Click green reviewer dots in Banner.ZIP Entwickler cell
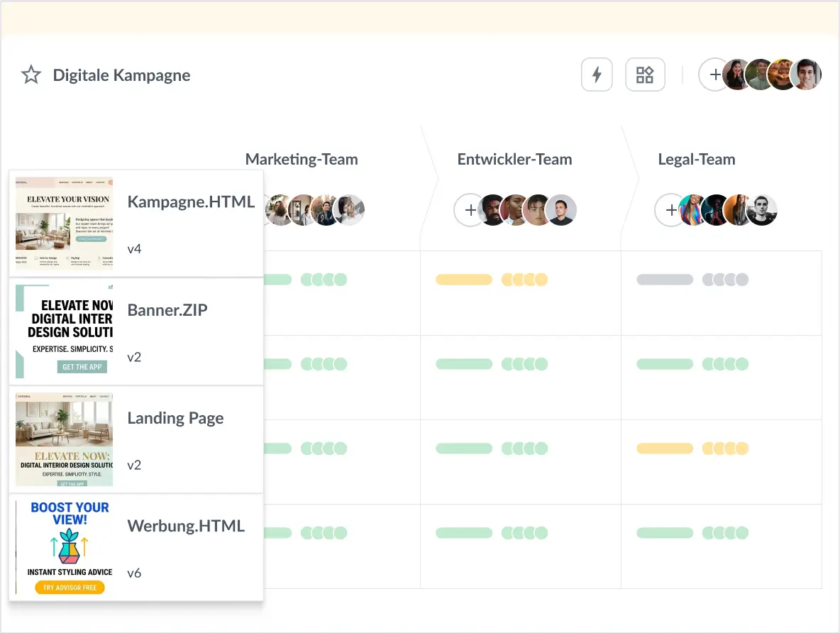 (524, 364)
